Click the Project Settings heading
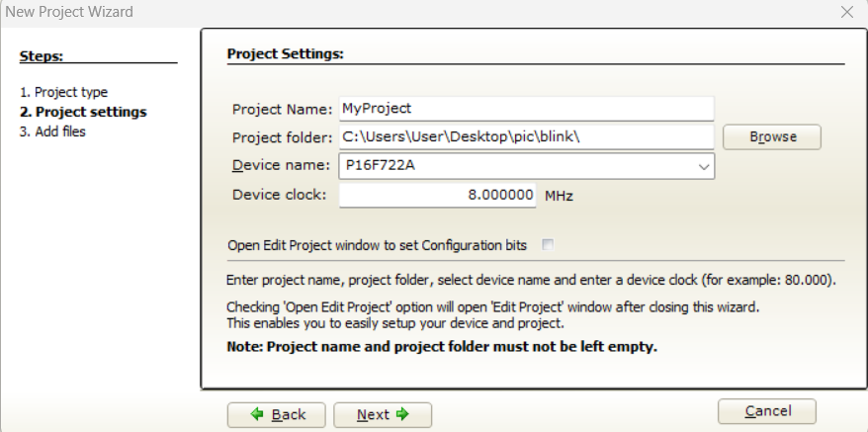 [286, 53]
